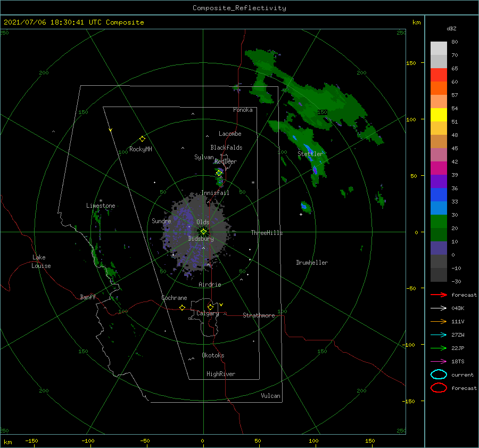Select the red 65 dBZ color swatch

439,75
